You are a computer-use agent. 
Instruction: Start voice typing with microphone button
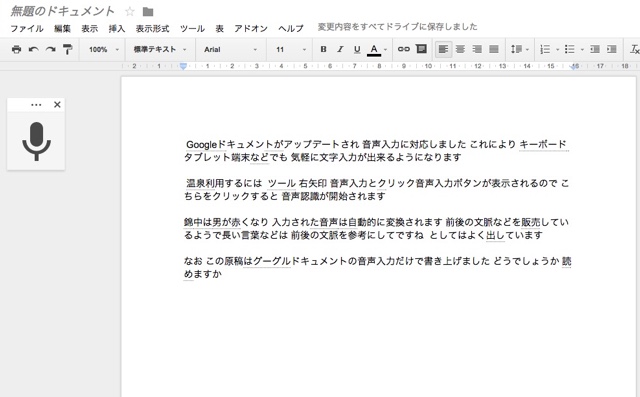pos(36,141)
